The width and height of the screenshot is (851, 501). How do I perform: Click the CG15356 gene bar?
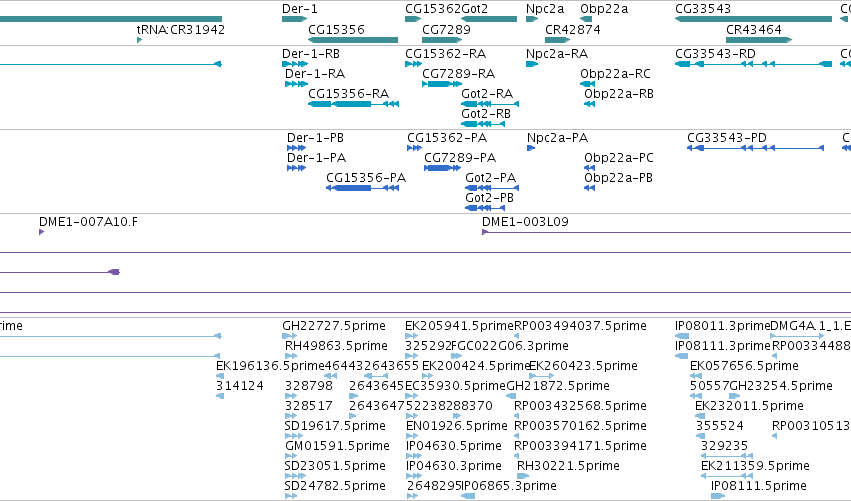click(353, 40)
